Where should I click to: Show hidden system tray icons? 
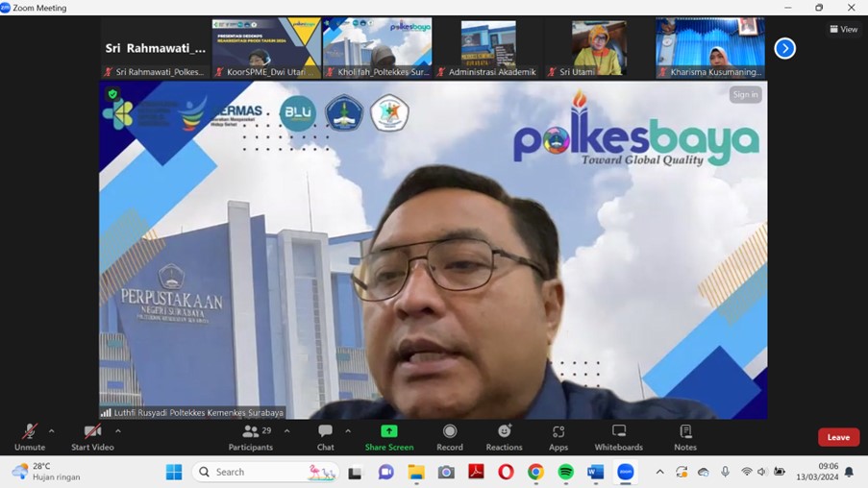tap(659, 472)
